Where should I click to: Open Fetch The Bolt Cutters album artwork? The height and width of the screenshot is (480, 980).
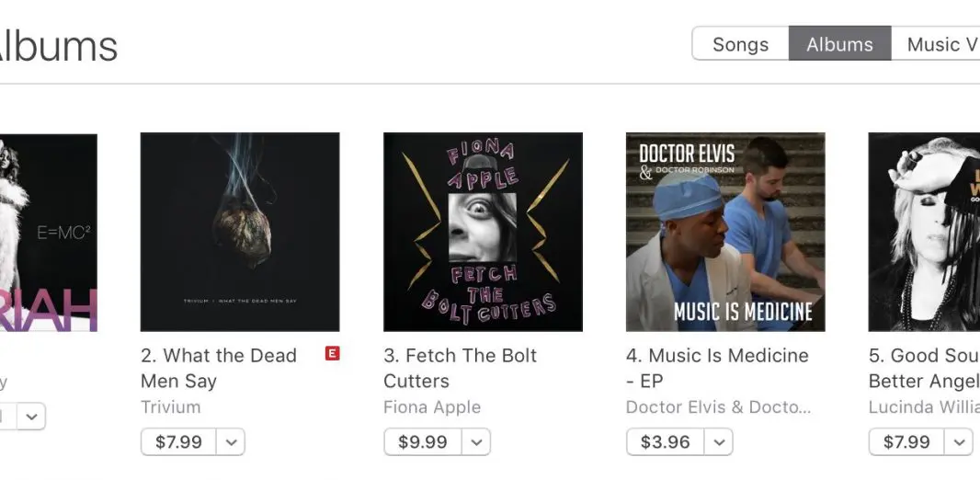click(x=483, y=232)
